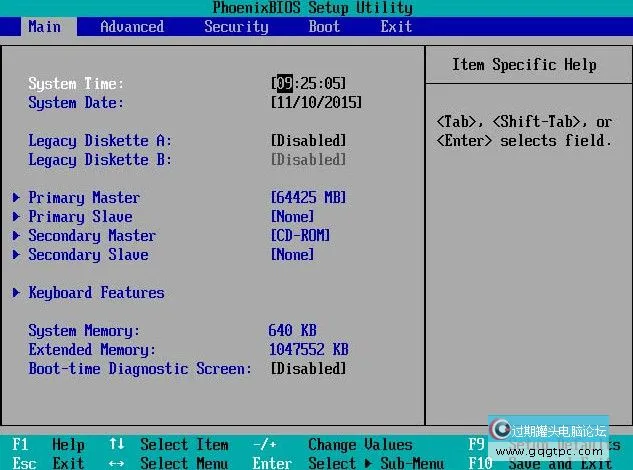Select the 64425 MB Primary Master value
Screen dimensions: 633x470
tap(308, 198)
